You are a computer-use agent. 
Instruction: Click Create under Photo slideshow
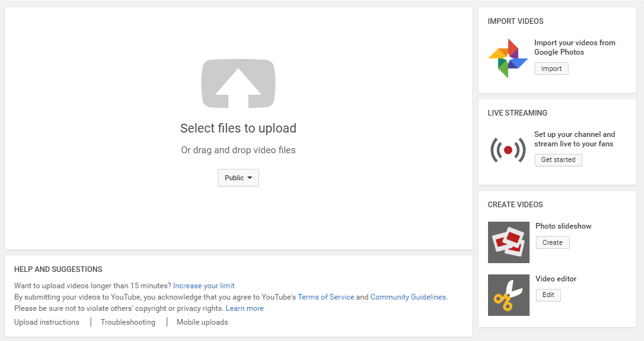(552, 242)
